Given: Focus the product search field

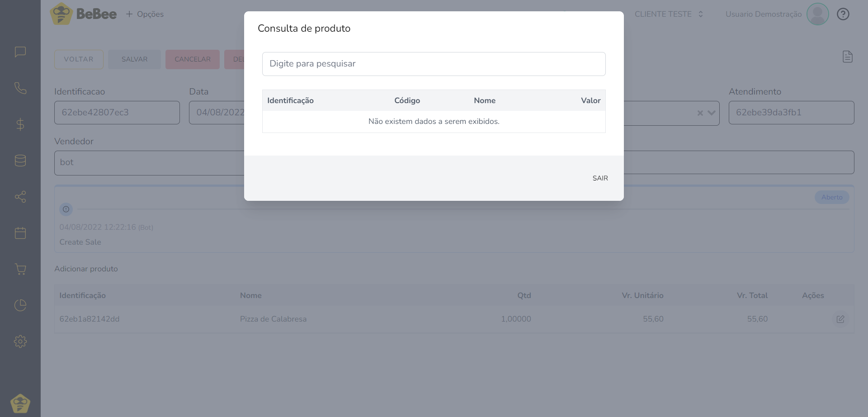Looking at the screenshot, I should click(434, 64).
